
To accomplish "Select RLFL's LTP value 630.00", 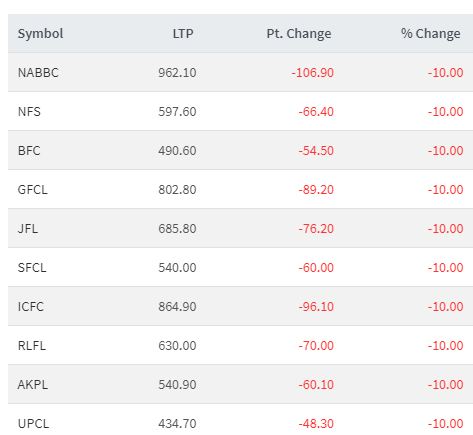I will [x=177, y=346].
